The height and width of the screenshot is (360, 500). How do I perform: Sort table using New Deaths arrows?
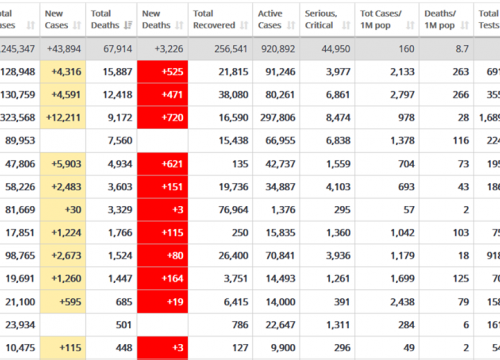[179, 25]
